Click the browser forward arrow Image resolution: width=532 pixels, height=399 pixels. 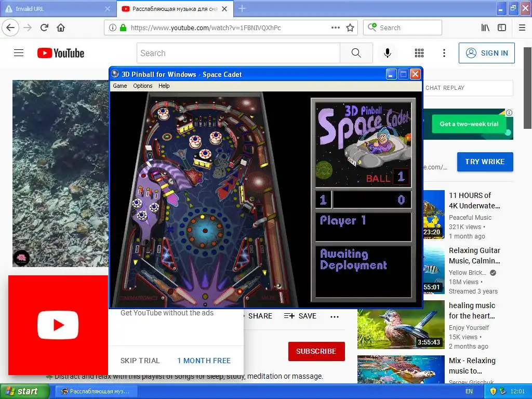pyautogui.click(x=28, y=28)
